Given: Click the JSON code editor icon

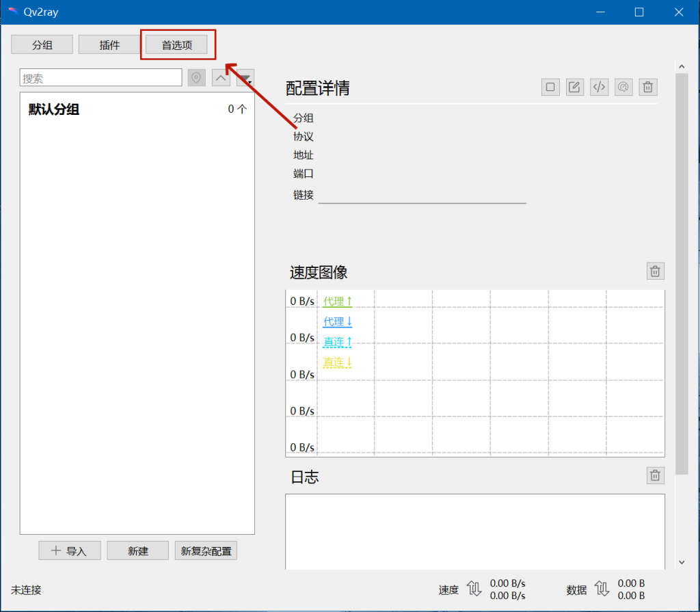Looking at the screenshot, I should tap(599, 87).
